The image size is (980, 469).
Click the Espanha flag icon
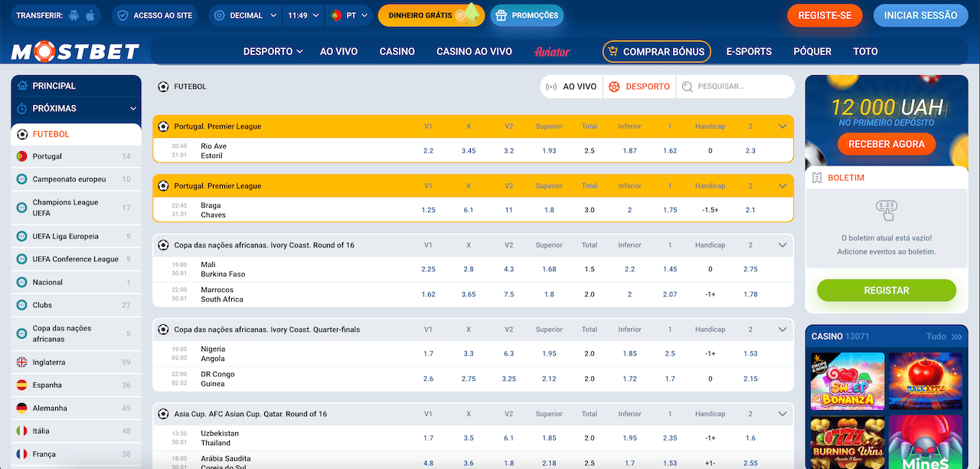pos(21,385)
